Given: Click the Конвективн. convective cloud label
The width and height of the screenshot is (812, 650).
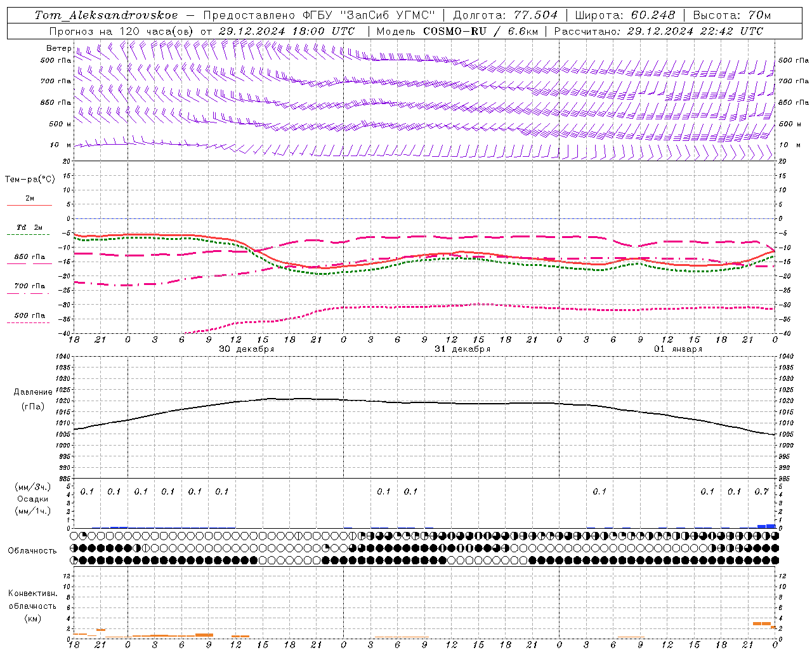Looking at the screenshot, I should coord(32,594).
